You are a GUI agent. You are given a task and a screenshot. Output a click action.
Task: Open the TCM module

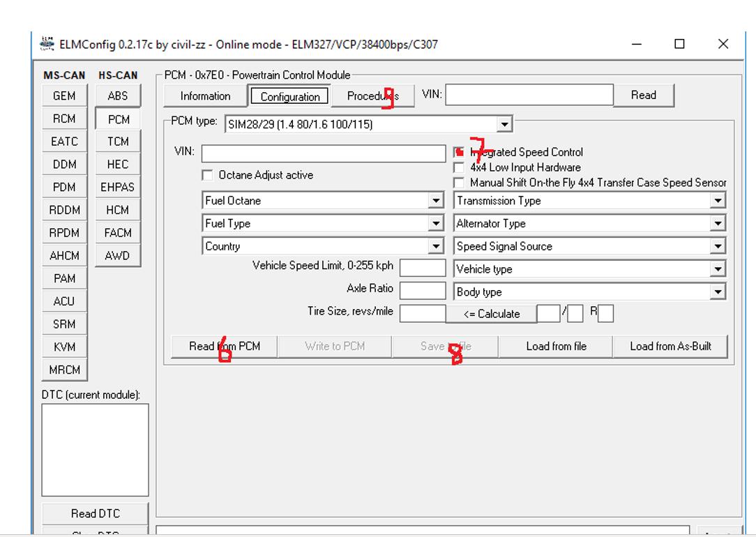click(x=118, y=142)
